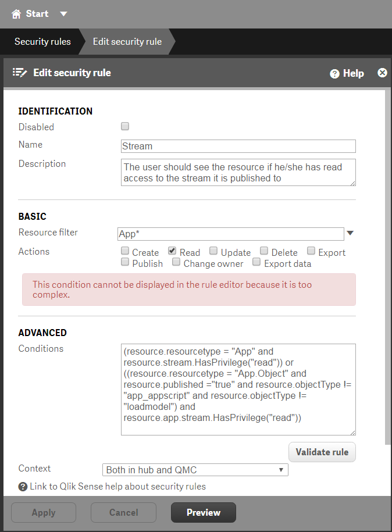This screenshot has width=392, height=532.
Task: Click the Resource filter field
Action: pos(231,234)
